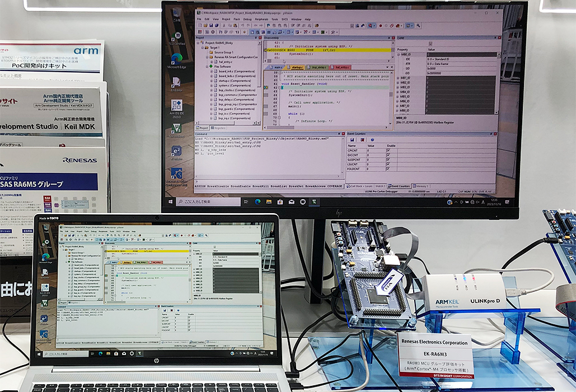Click the Windows taskbar search box on the monitor
The image size is (576, 392).
click(208, 201)
